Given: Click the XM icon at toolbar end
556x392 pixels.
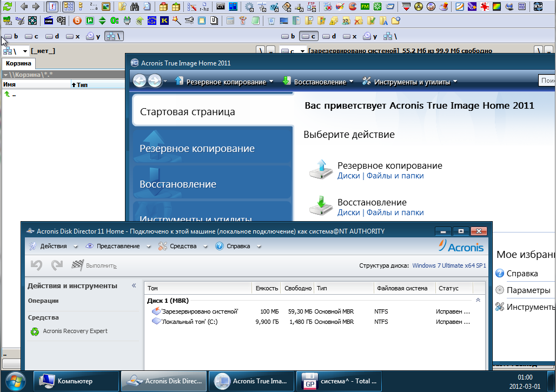Looking at the screenshot, I should [x=538, y=6].
